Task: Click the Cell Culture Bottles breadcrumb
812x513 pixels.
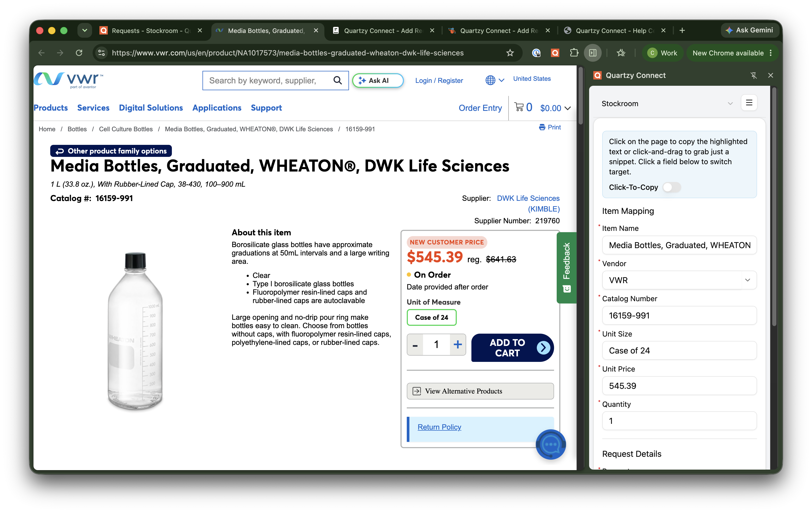Action: [126, 129]
